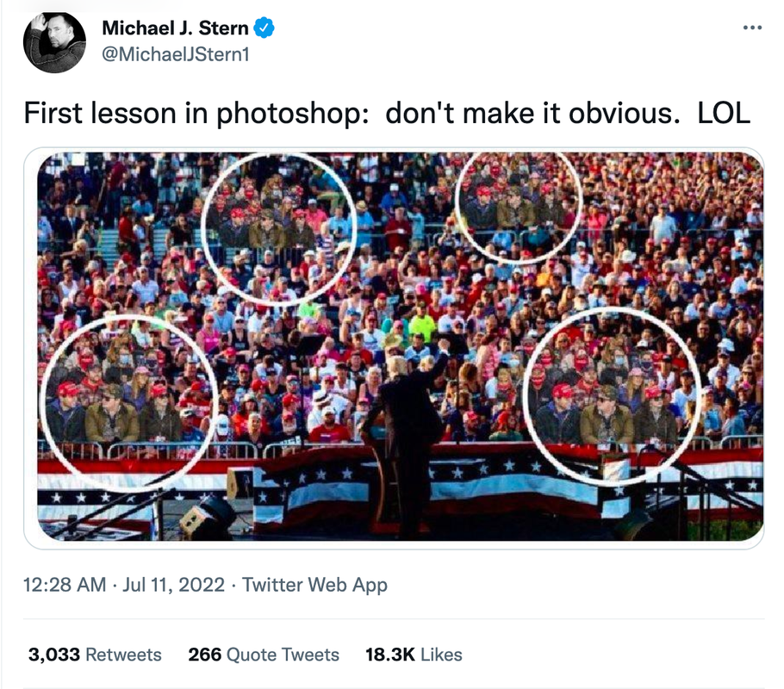784x689 pixels.
Task: Click the stage light below the bunting
Action: pos(206,518)
